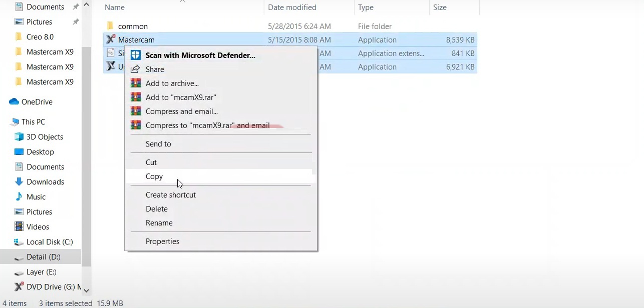This screenshot has height=308, width=644.
Task: Open OneDrive in the sidebar
Action: pos(37,102)
